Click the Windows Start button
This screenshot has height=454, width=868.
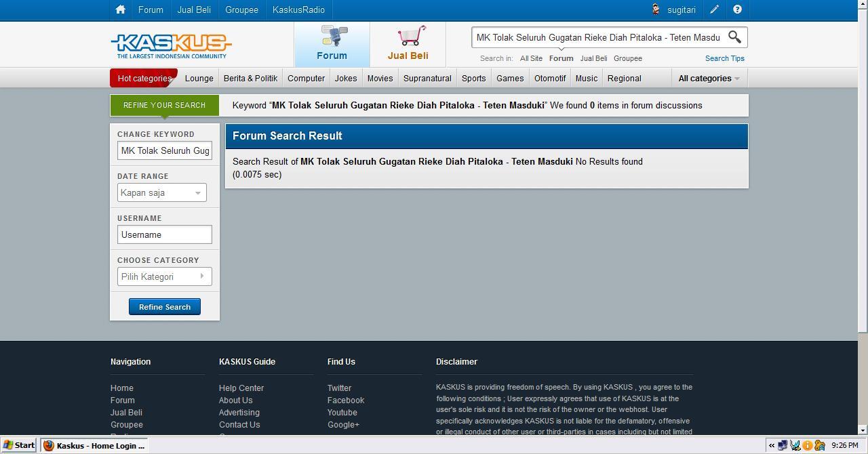(19, 445)
